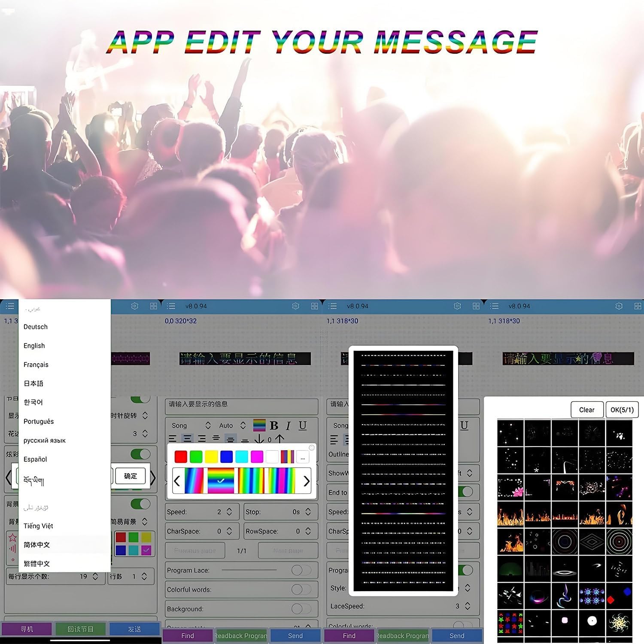This screenshot has height=644, width=644.
Task: Show next gradients in color popup
Action: (x=306, y=481)
